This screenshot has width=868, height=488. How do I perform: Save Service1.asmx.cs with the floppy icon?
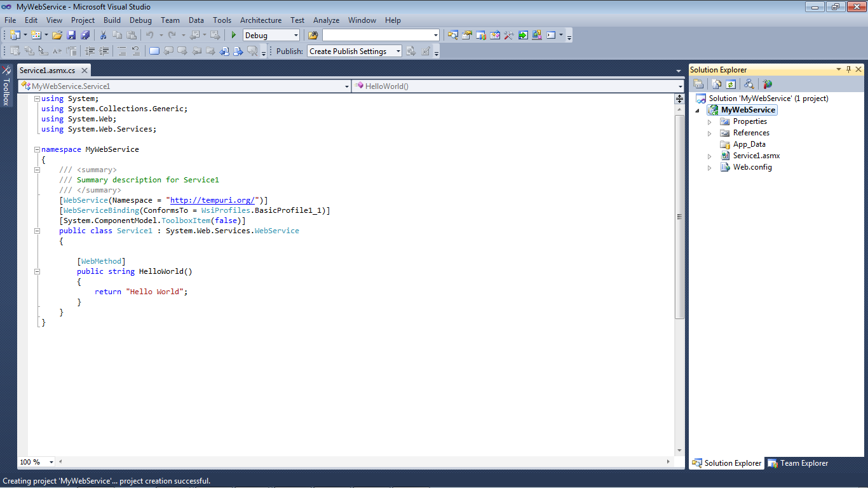71,35
